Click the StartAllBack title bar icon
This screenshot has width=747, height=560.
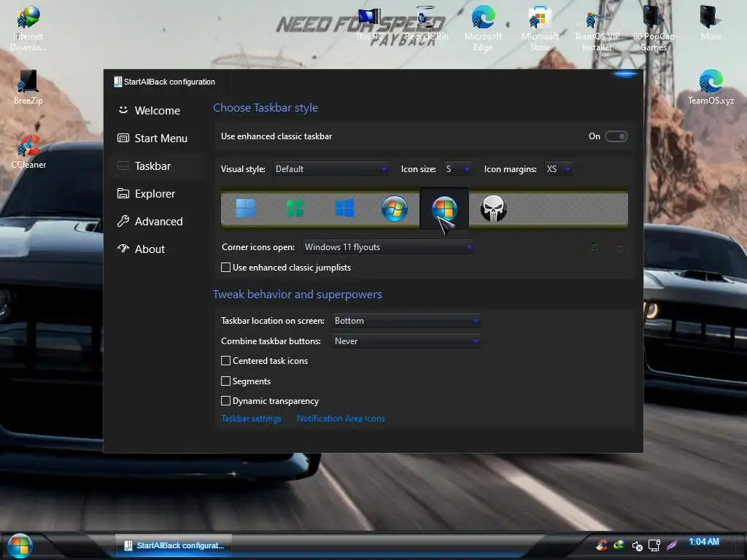pyautogui.click(x=117, y=82)
